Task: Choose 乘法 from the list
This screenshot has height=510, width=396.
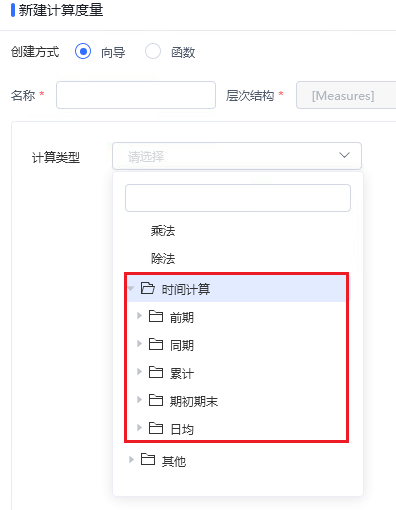Action: [163, 231]
